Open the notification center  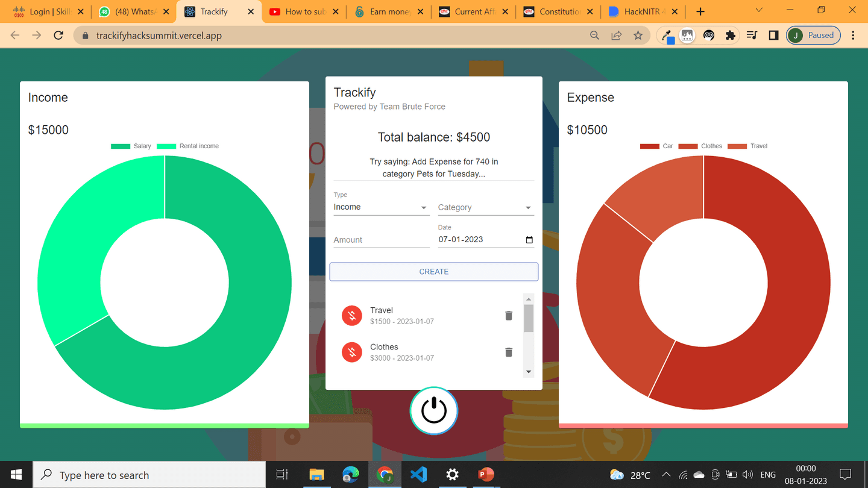pyautogui.click(x=846, y=475)
